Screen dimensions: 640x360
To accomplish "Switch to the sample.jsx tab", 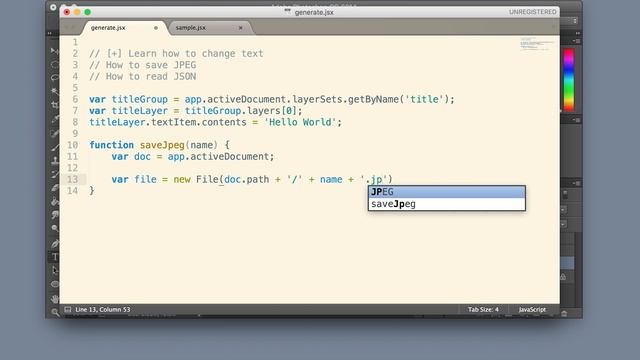I will click(191, 28).
